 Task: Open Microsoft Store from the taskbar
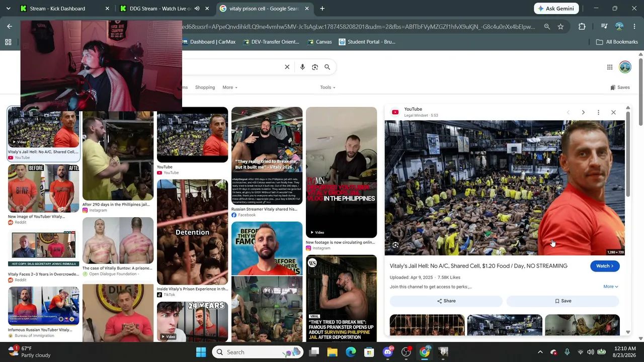click(369, 352)
